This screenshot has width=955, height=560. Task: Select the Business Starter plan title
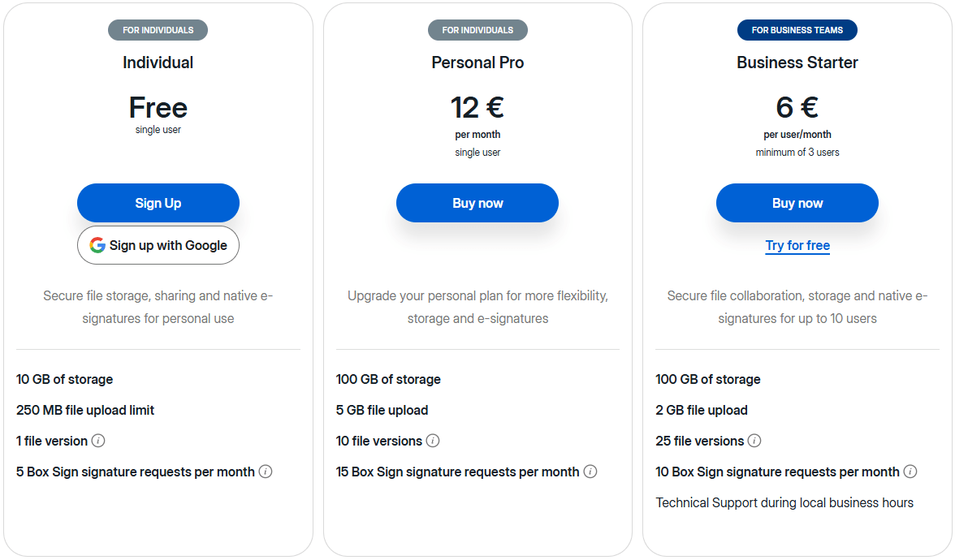point(797,62)
